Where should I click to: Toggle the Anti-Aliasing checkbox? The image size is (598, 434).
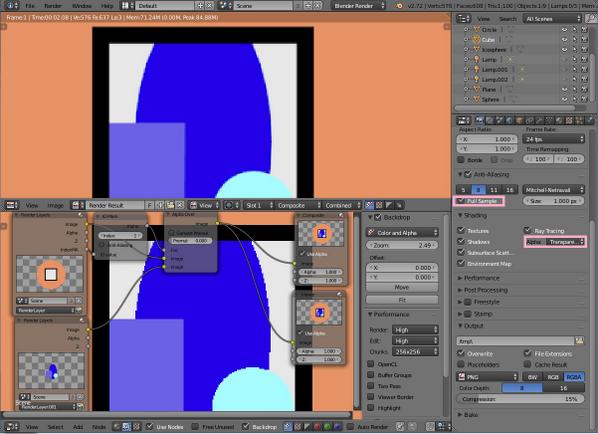(468, 174)
